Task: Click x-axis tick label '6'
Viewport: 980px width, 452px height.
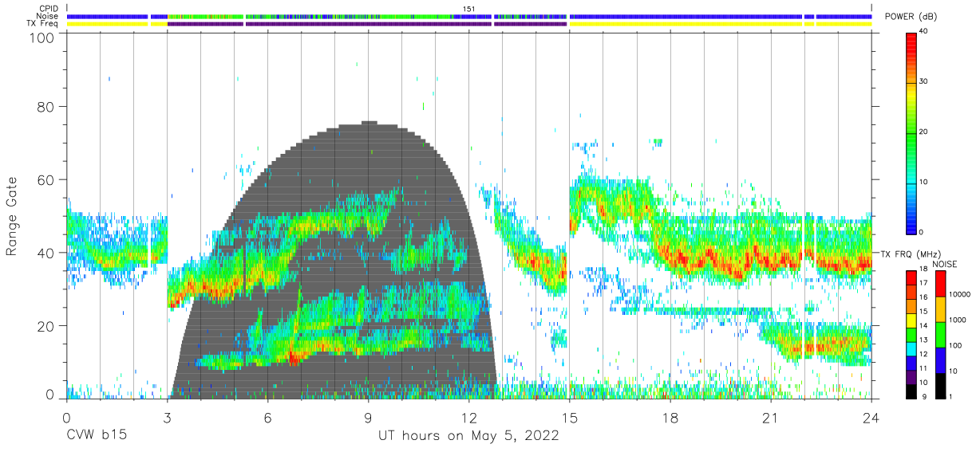Action: [267, 418]
